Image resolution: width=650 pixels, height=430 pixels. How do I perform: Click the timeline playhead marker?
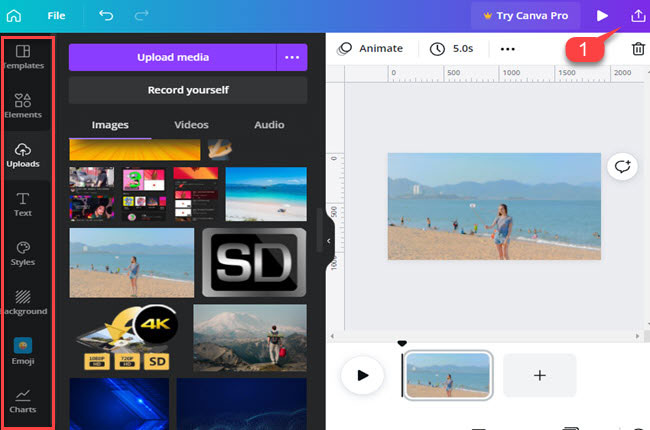(402, 343)
